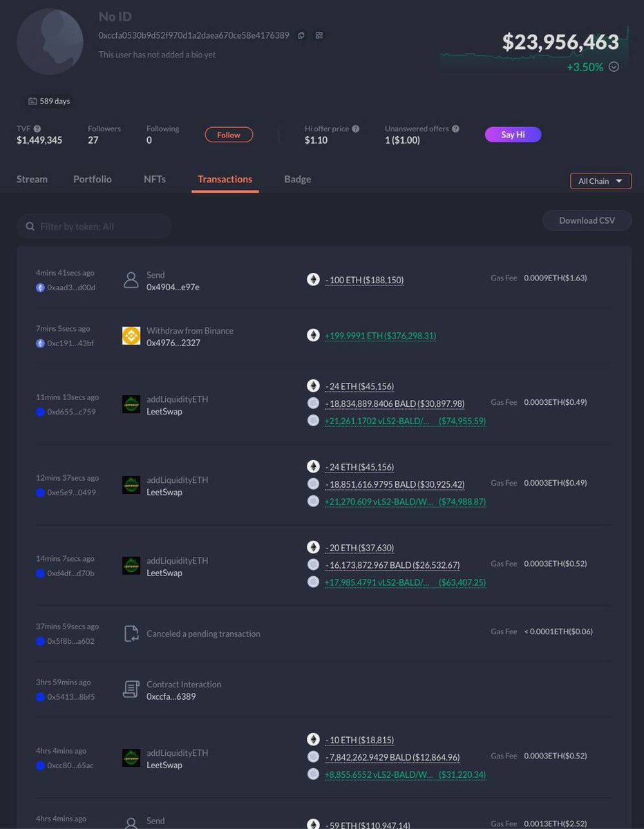Click the +199.9991 ETH amount
644x829 pixels.
pyautogui.click(x=380, y=336)
